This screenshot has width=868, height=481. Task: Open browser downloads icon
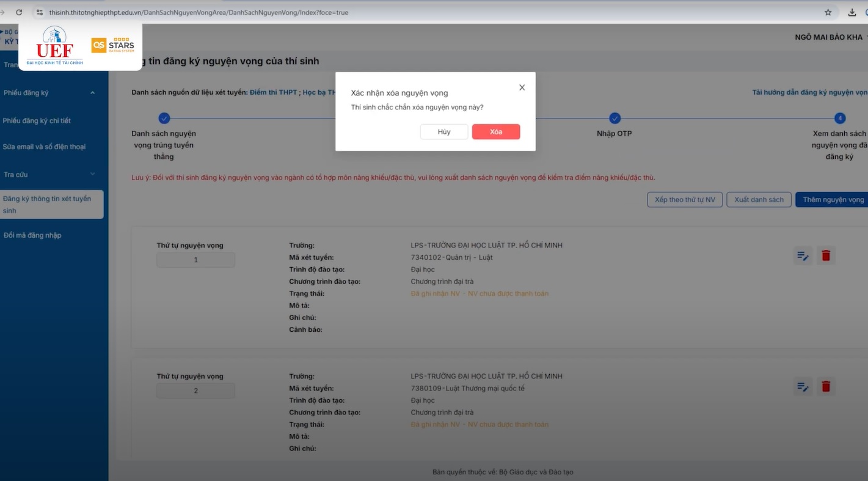click(852, 12)
